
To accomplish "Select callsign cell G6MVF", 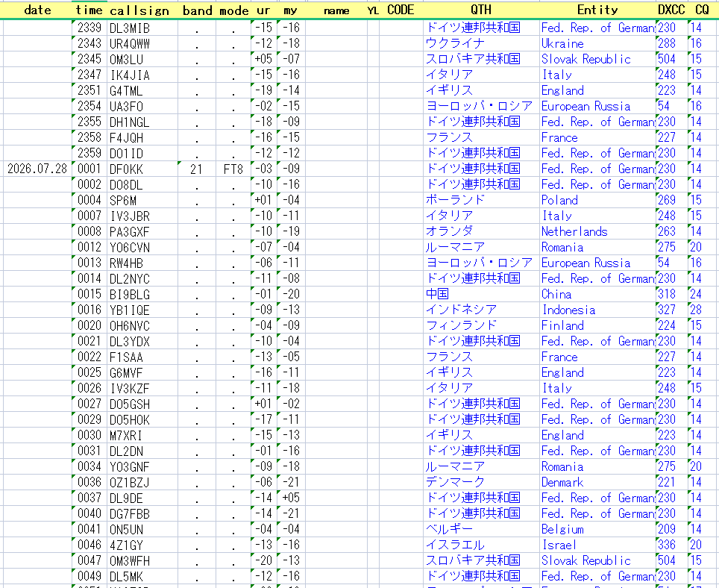I will [142, 372].
